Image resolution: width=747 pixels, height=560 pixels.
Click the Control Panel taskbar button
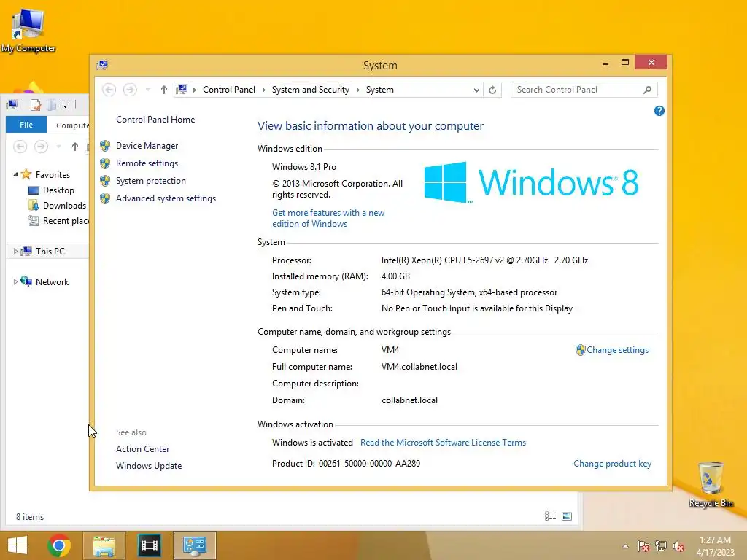point(194,545)
